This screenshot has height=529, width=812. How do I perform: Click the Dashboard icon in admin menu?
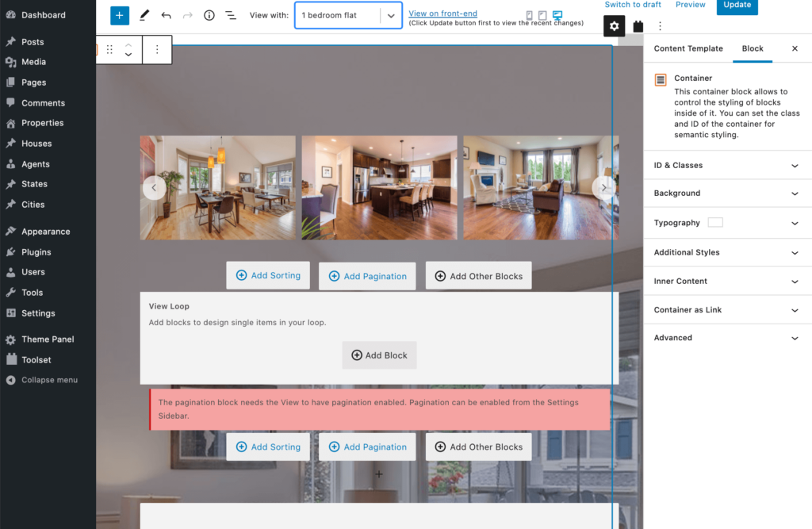point(11,15)
